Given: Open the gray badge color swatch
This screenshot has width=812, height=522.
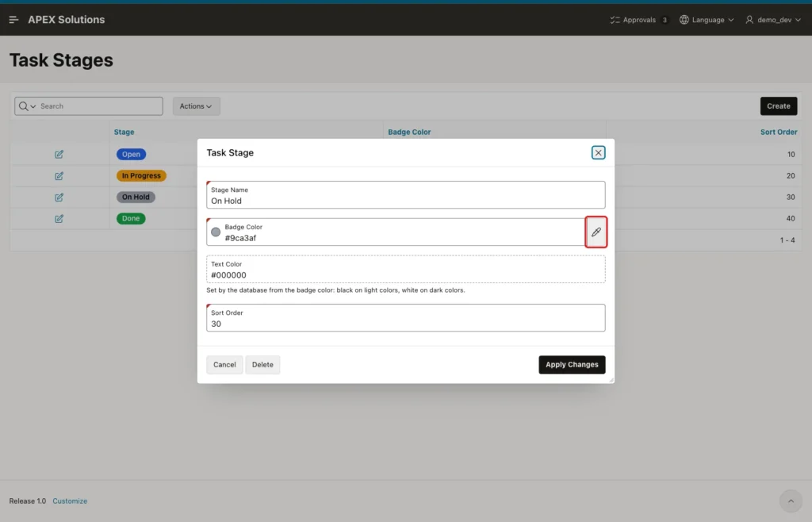Looking at the screenshot, I should pyautogui.click(x=216, y=232).
